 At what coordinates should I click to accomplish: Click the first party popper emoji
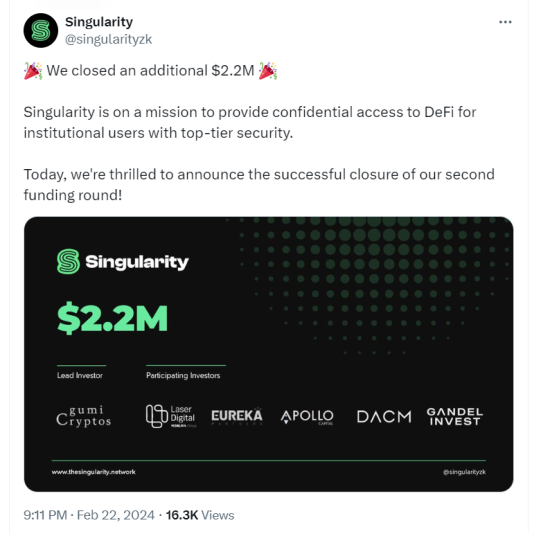click(x=33, y=71)
